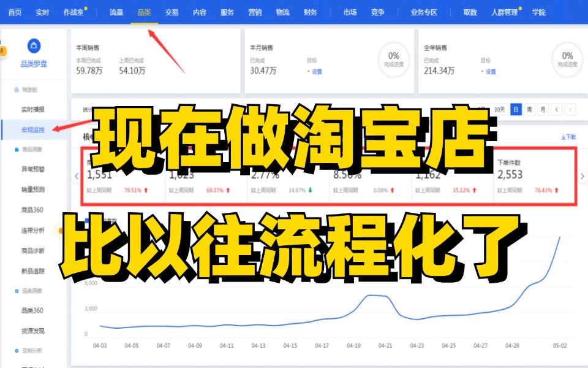Viewport: 588px width, 368px height.
Task: Select 月 monthly granularity
Action: click(543, 109)
